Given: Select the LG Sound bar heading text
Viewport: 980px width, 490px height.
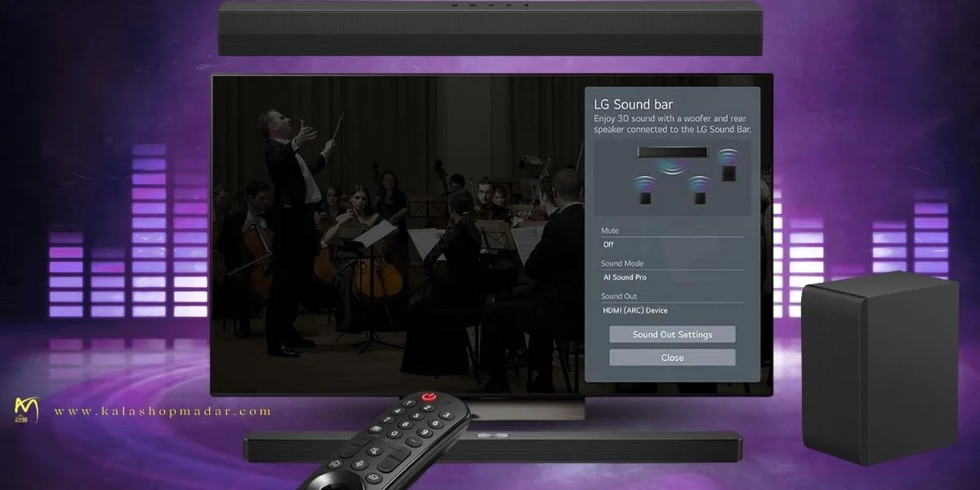Looking at the screenshot, I should (x=634, y=105).
